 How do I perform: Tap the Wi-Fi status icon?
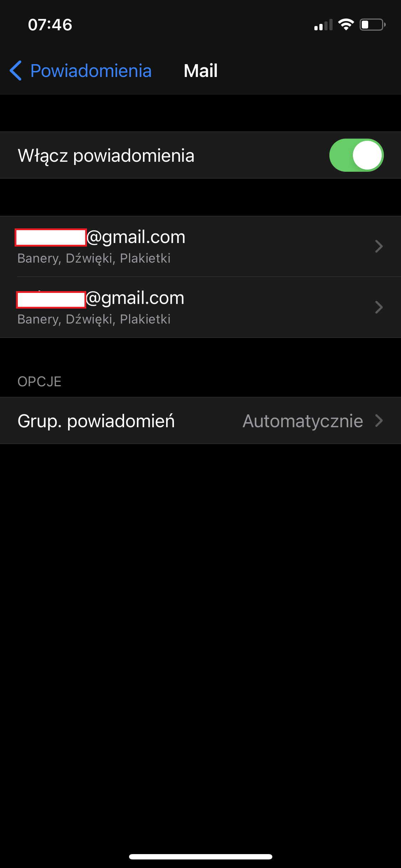[x=346, y=25]
